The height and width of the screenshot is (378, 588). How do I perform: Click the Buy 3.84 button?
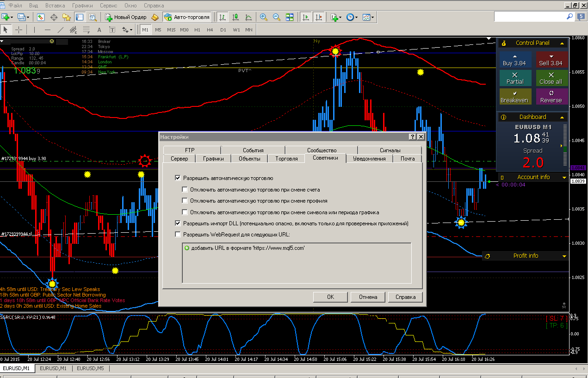[x=514, y=60]
